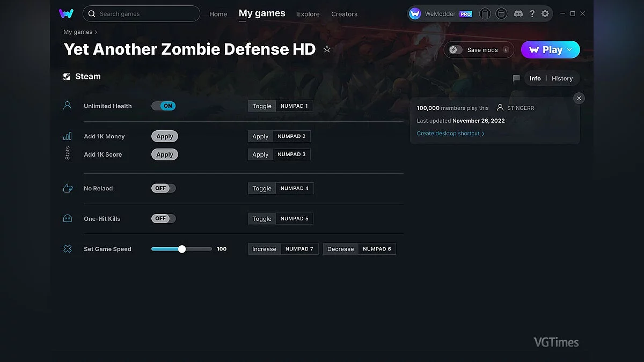This screenshot has width=644, height=362.
Task: Click the Apply hotkey label for Add 1K Money
Action: pyautogui.click(x=260, y=136)
